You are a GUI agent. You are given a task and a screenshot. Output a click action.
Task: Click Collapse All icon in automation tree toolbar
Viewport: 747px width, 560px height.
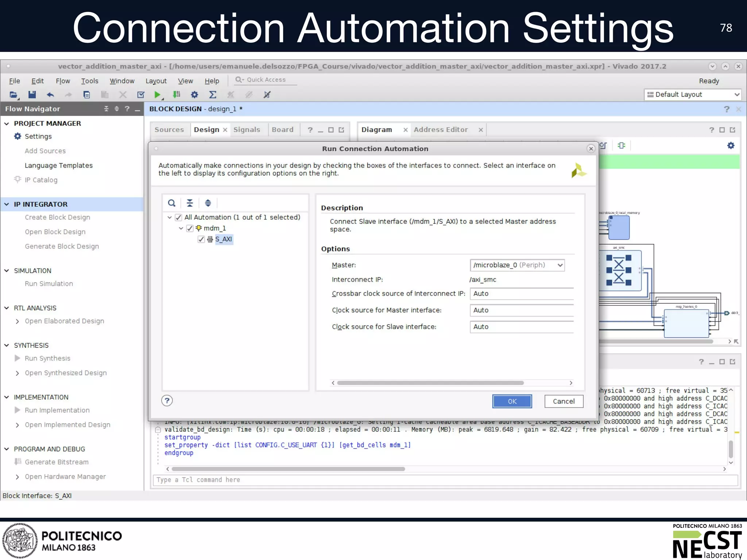click(190, 203)
